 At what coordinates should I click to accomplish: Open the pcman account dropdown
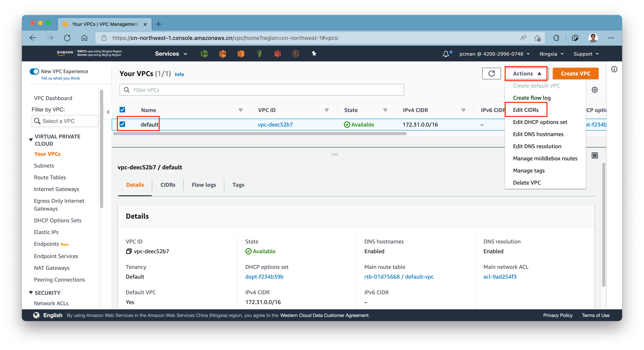tap(494, 54)
